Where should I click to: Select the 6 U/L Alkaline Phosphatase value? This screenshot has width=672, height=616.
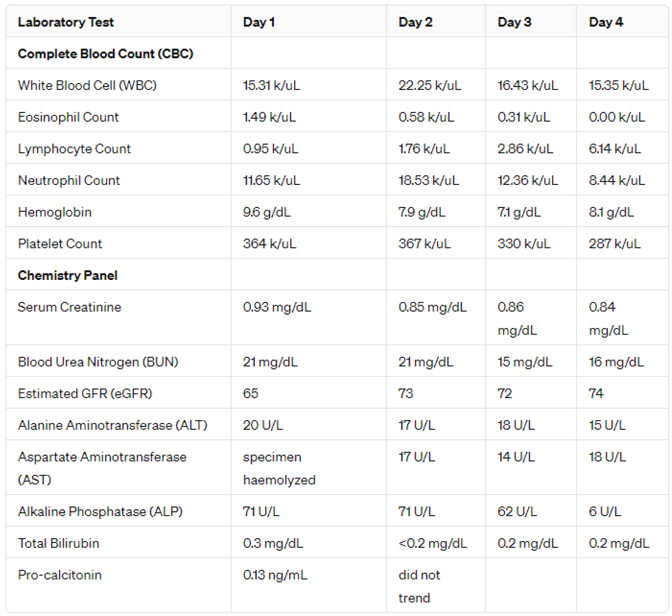[605, 511]
